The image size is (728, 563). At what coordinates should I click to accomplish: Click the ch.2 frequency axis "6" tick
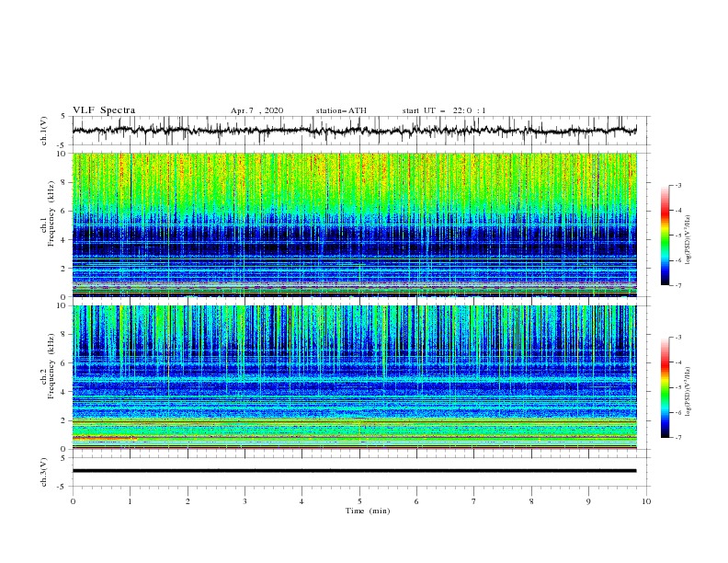pos(64,363)
